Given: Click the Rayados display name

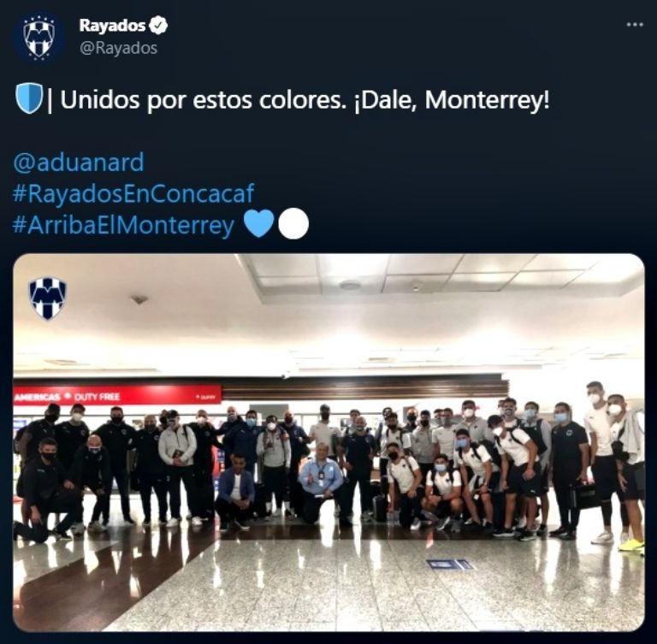Looking at the screenshot, I should click(112, 26).
